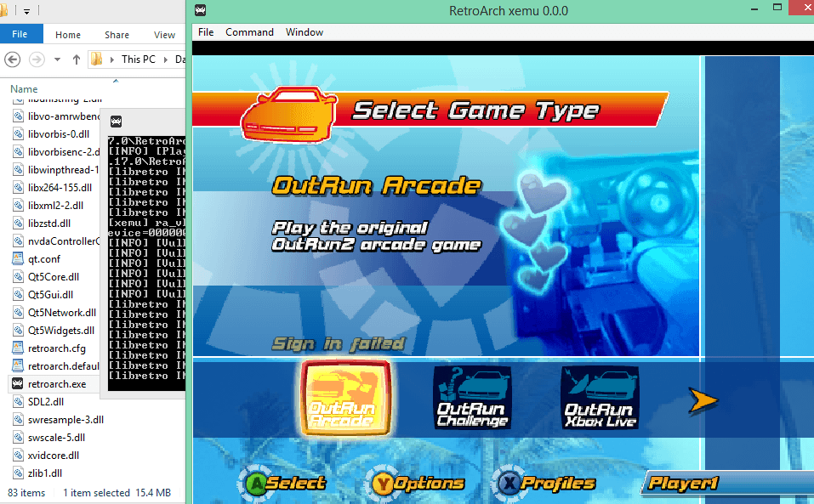Select the SDL2.dll file
The height and width of the screenshot is (504, 814).
(46, 401)
